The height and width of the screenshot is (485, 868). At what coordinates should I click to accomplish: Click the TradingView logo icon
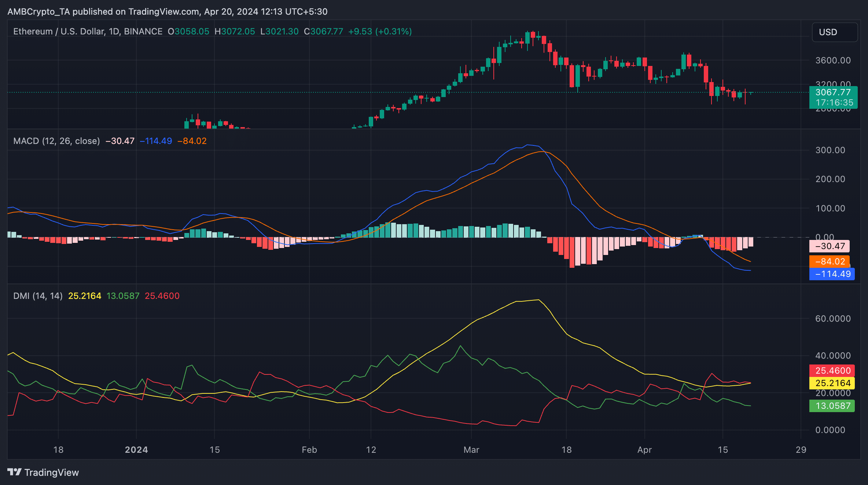click(15, 472)
